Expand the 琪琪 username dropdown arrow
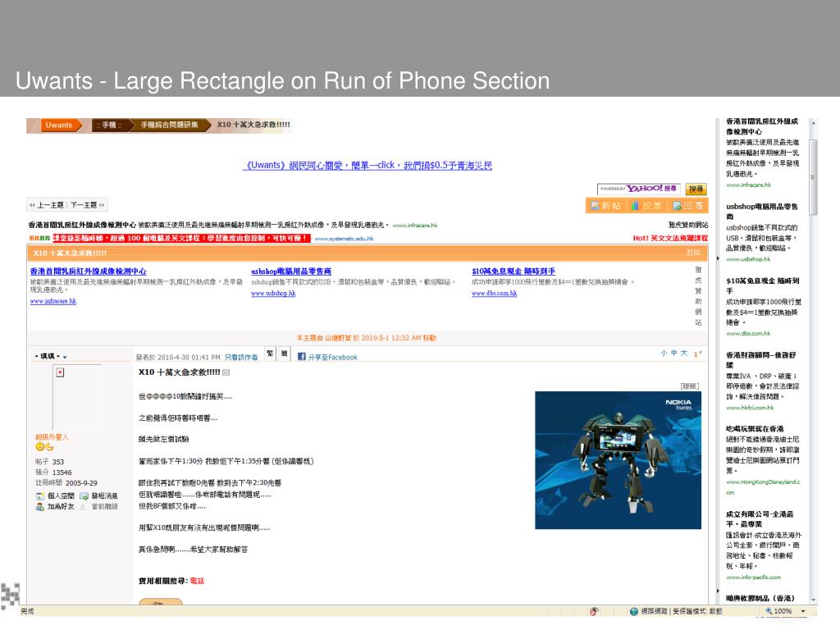The image size is (840, 630). tap(65, 357)
